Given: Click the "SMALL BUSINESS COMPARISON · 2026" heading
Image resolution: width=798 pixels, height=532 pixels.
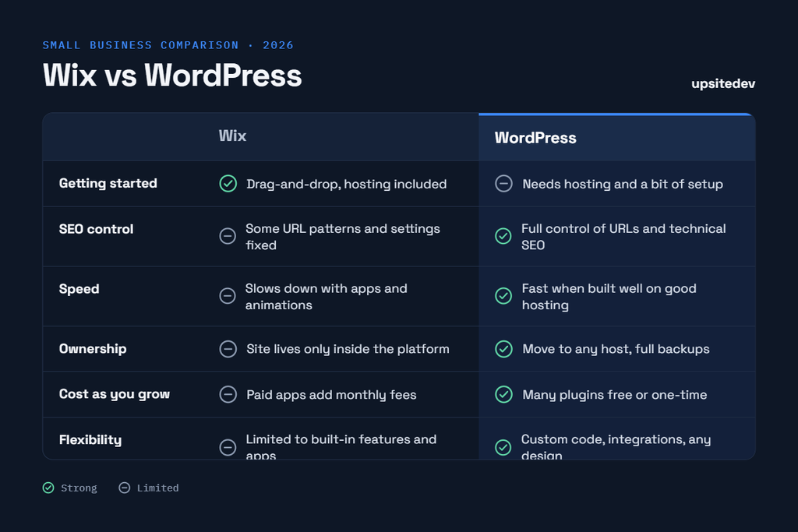Looking at the screenshot, I should tap(168, 45).
